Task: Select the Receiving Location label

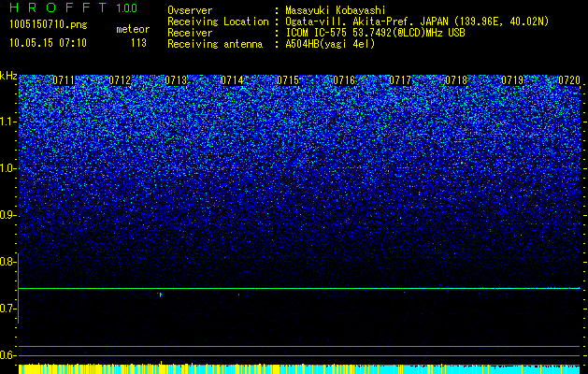Action: pos(218,22)
